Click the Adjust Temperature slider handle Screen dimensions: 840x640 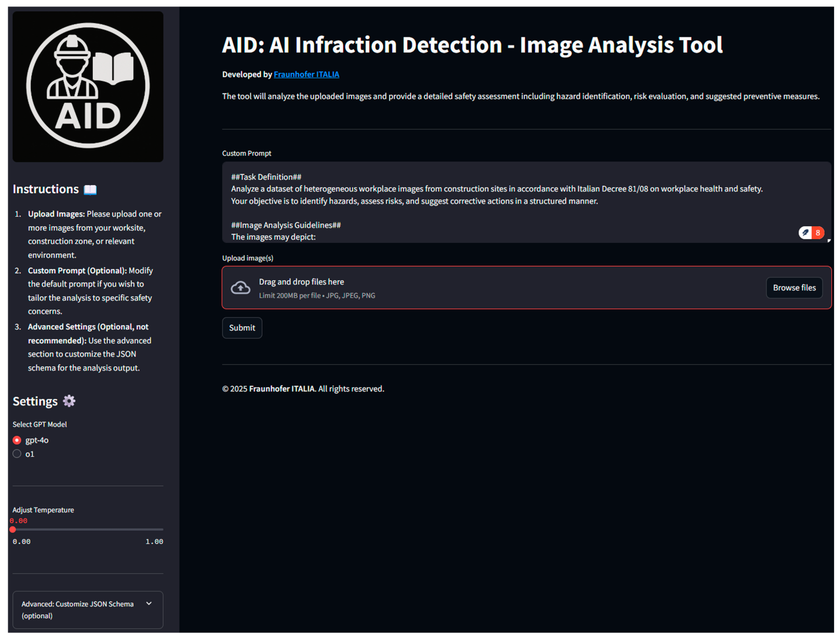point(13,529)
